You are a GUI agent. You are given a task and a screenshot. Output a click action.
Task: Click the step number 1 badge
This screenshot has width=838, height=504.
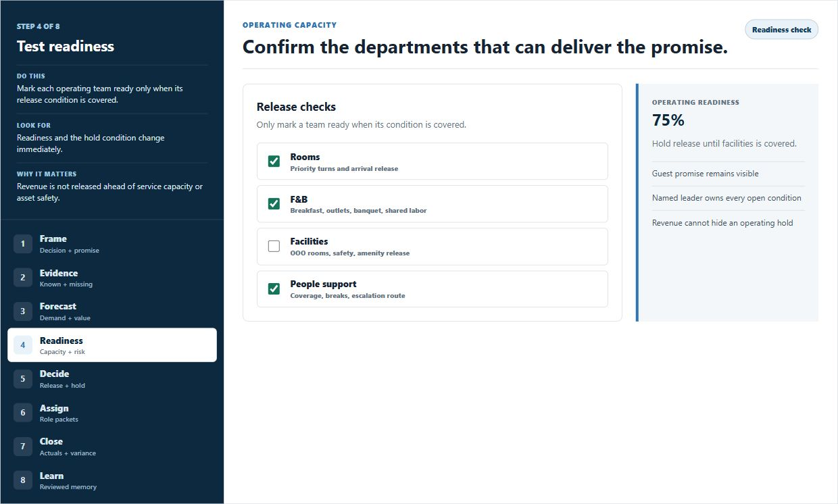pos(23,244)
